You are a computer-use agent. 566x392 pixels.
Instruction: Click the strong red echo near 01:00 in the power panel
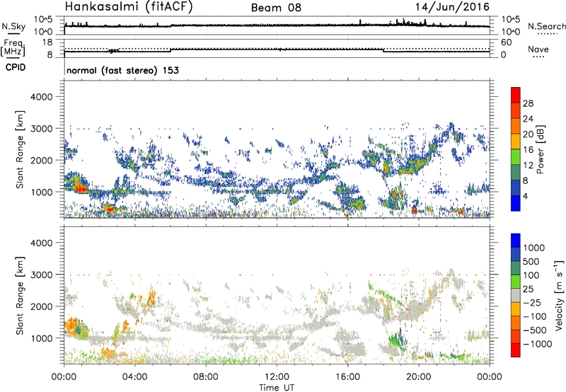pos(81,188)
